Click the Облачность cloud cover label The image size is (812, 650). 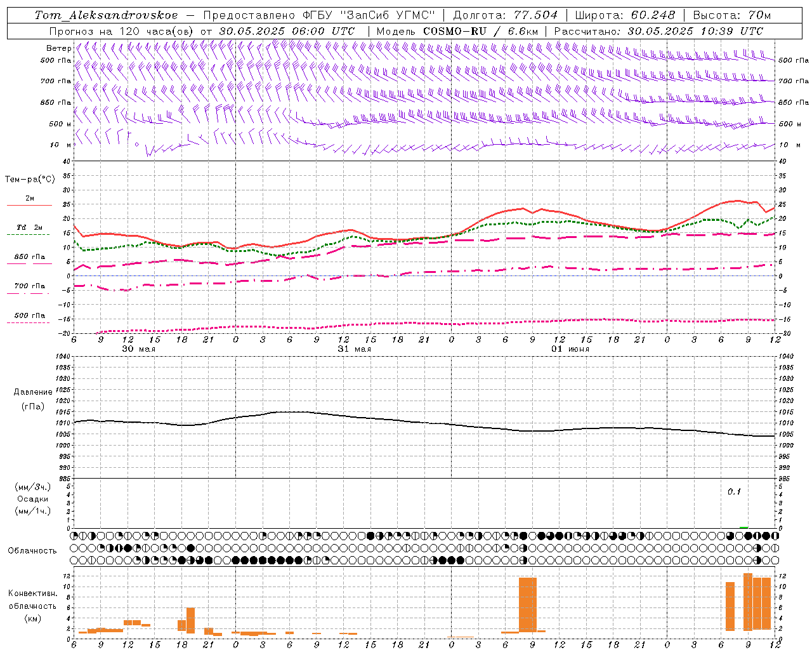pyautogui.click(x=32, y=551)
